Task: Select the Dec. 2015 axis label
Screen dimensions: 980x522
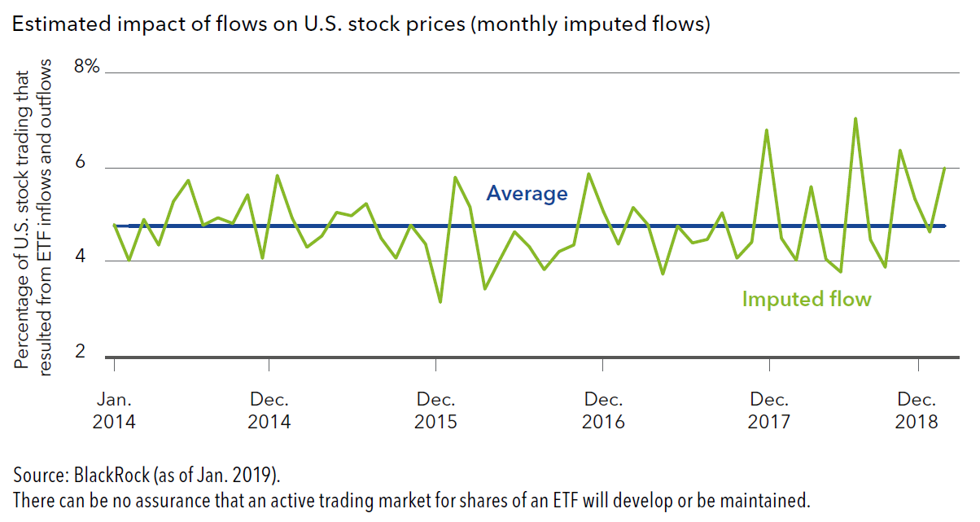Action: pyautogui.click(x=436, y=411)
